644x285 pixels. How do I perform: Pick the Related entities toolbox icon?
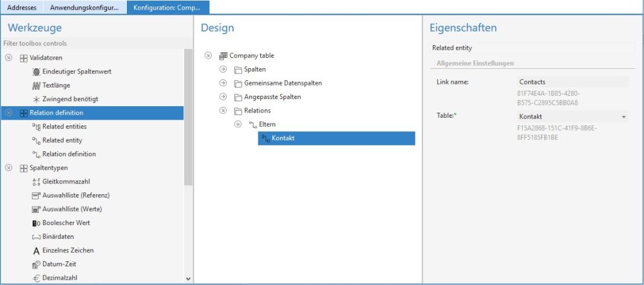pyautogui.click(x=36, y=127)
